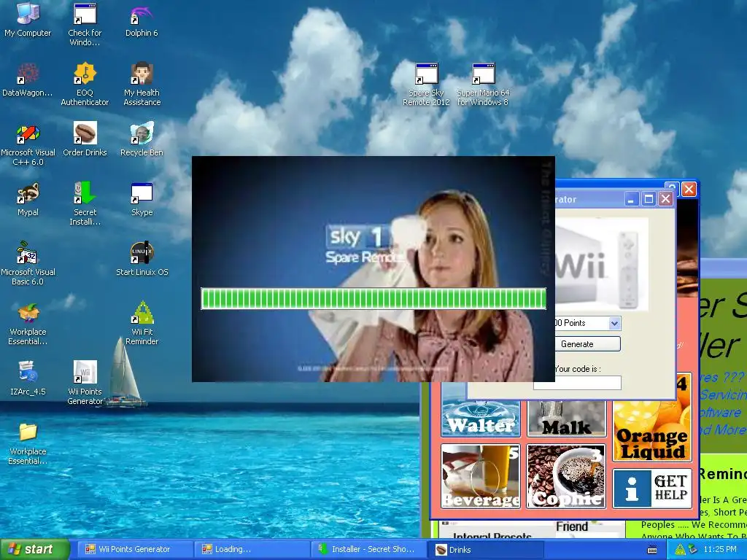Viewport: 747px width, 560px height.
Task: Launch the Skype desktop shortcut
Action: (x=142, y=199)
